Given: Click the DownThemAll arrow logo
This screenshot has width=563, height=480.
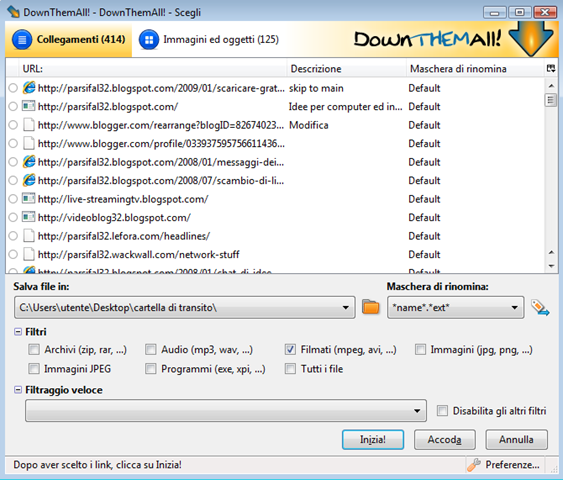Looking at the screenshot, I should (531, 39).
